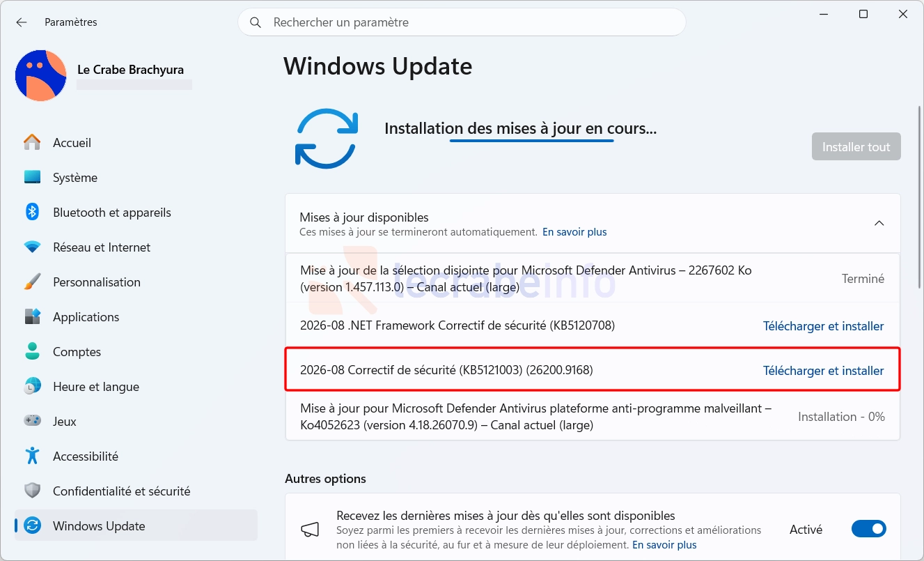Click the Confidentialité et sécurité shield icon
The width and height of the screenshot is (924, 561).
(32, 491)
